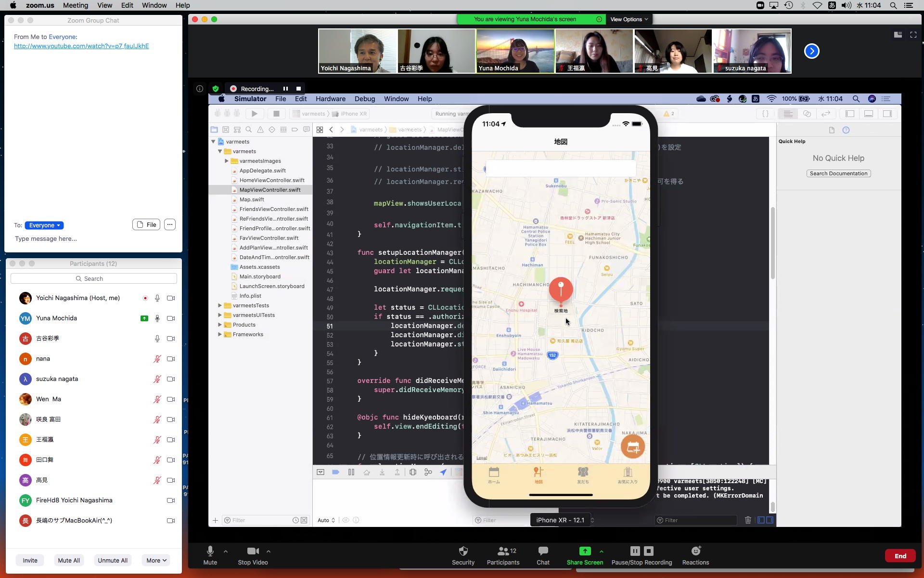Click the Mute All button
This screenshot has height=578, width=924.
click(x=69, y=560)
